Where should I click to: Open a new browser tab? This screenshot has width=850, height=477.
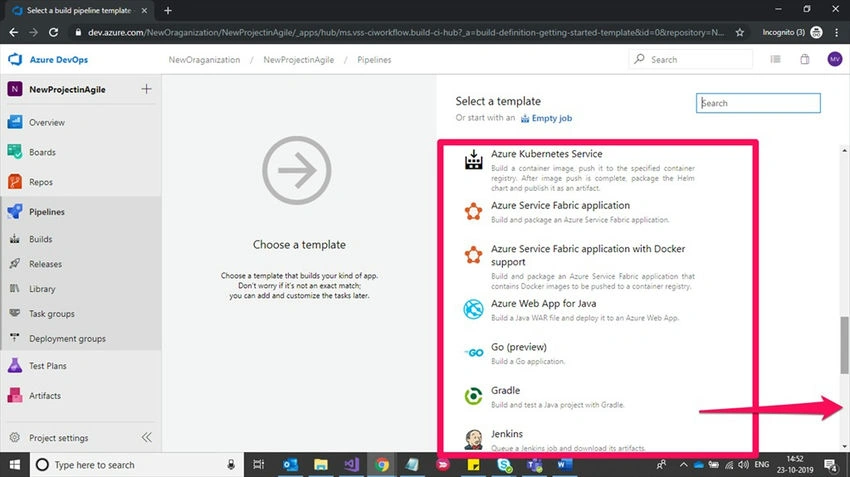168,10
